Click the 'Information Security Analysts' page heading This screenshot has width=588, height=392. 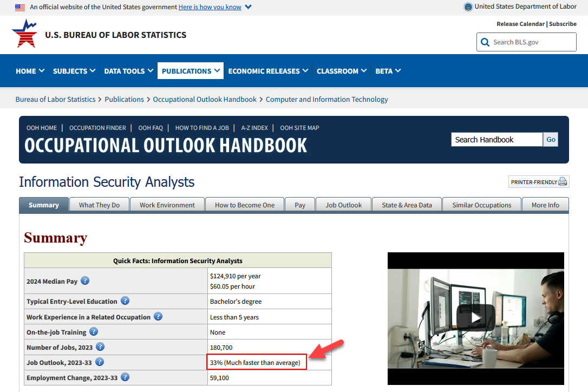click(107, 182)
